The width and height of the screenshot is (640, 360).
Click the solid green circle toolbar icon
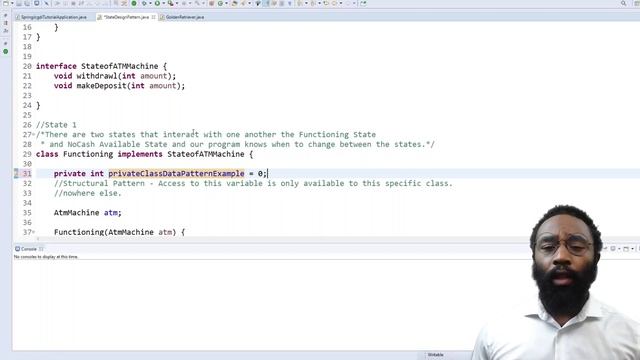[134, 3]
